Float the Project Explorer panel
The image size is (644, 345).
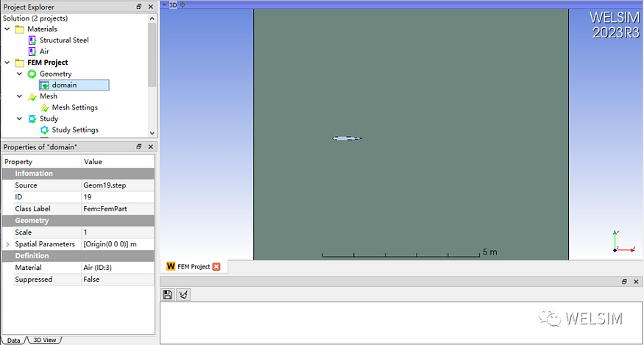tap(139, 7)
